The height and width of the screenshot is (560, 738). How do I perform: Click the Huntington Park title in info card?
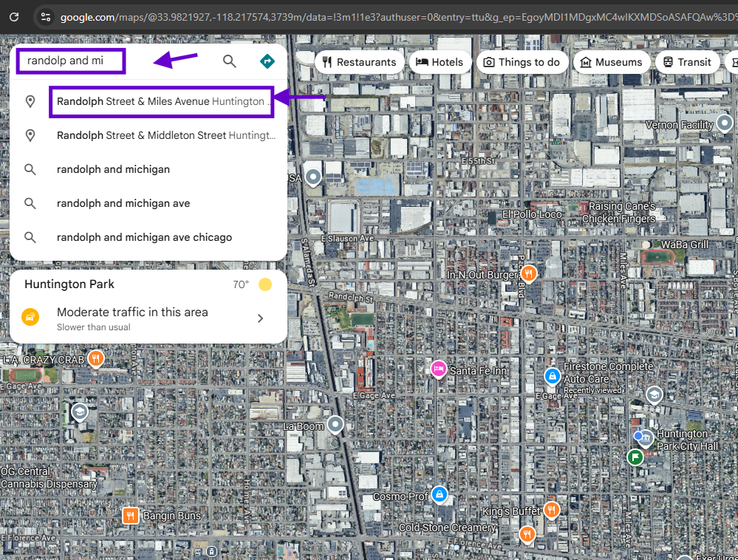pos(69,284)
